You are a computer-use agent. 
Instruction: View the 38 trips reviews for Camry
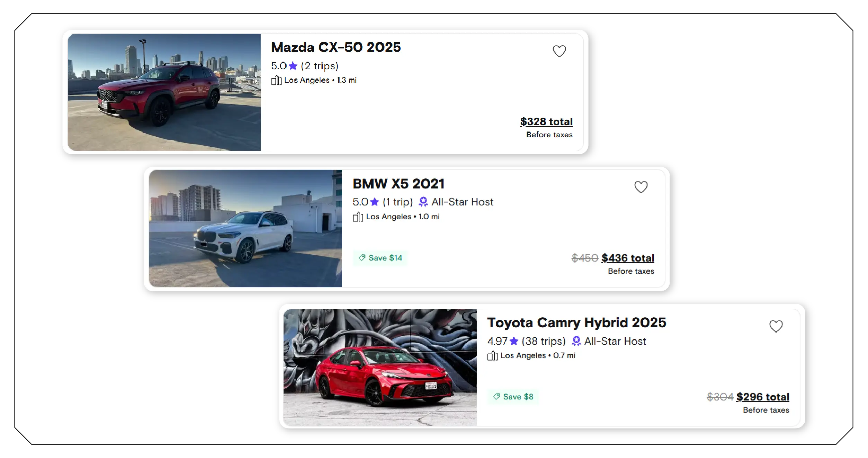coord(543,341)
